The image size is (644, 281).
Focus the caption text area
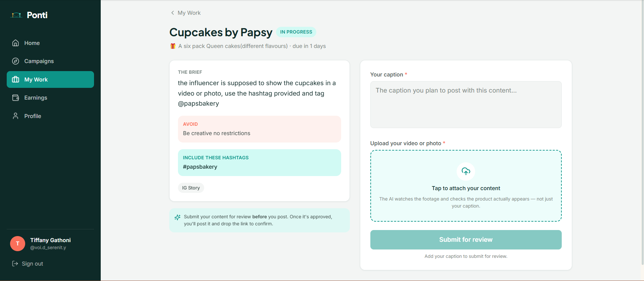[466, 105]
